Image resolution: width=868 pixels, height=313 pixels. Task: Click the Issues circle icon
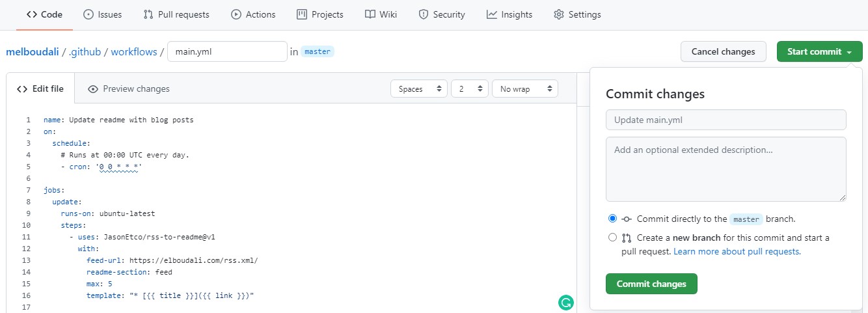point(88,14)
